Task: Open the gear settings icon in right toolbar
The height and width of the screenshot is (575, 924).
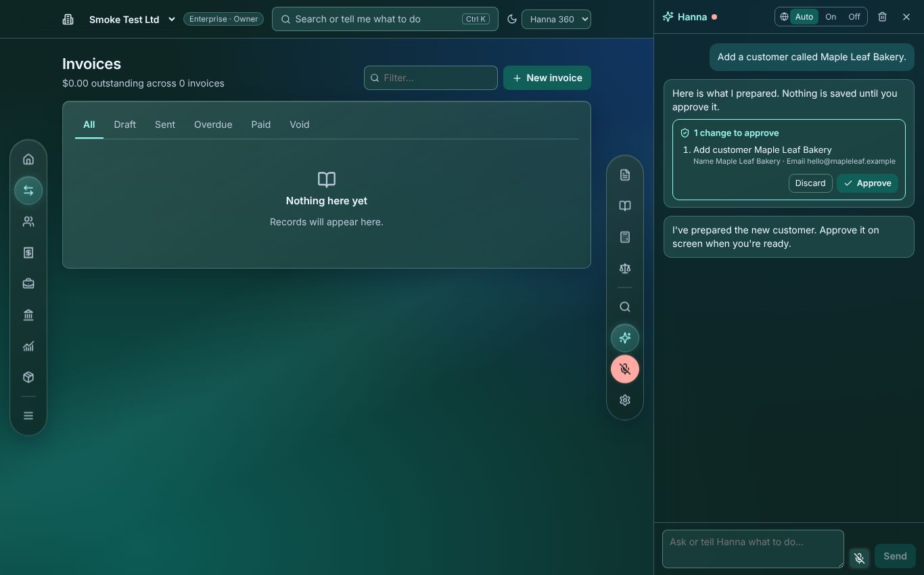Action: click(x=625, y=400)
